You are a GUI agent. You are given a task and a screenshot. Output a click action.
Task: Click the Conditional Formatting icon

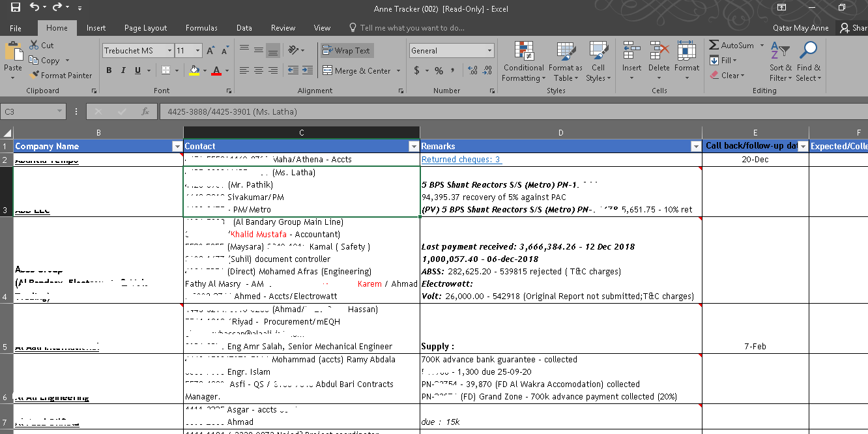pos(523,51)
